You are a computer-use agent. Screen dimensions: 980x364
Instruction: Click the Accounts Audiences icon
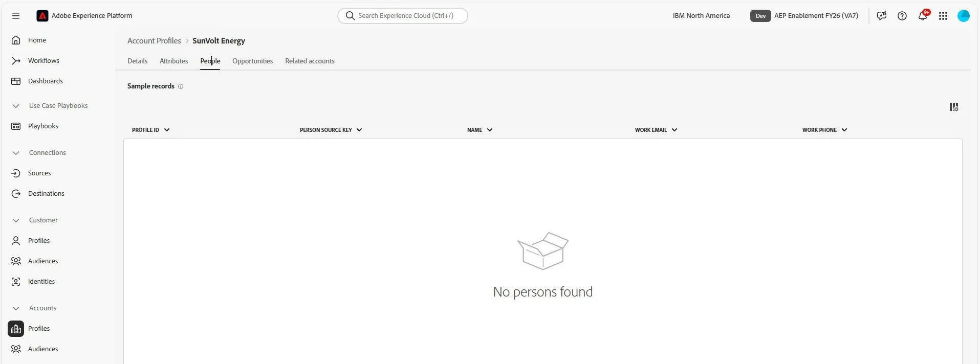pos(16,349)
